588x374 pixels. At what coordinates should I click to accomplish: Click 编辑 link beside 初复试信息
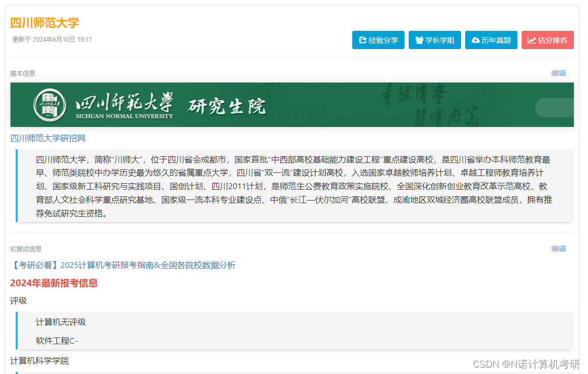(x=558, y=249)
